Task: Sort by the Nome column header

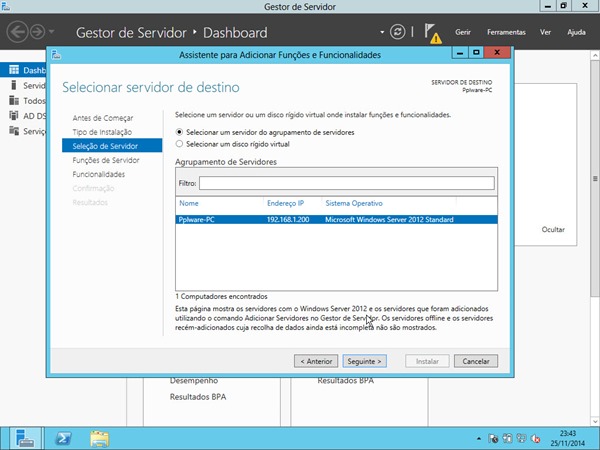Action: point(189,203)
